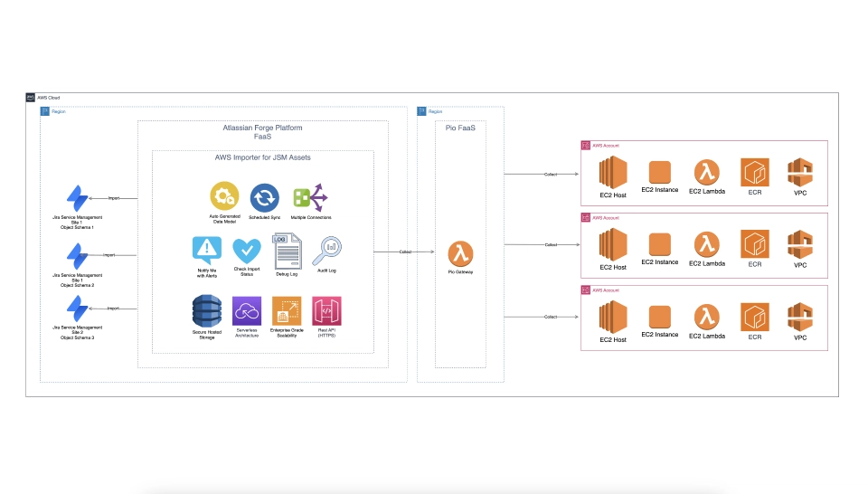Screen dimensions: 868x494
Task: Click the Check Import Status heart icon
Action: pyautogui.click(x=247, y=250)
